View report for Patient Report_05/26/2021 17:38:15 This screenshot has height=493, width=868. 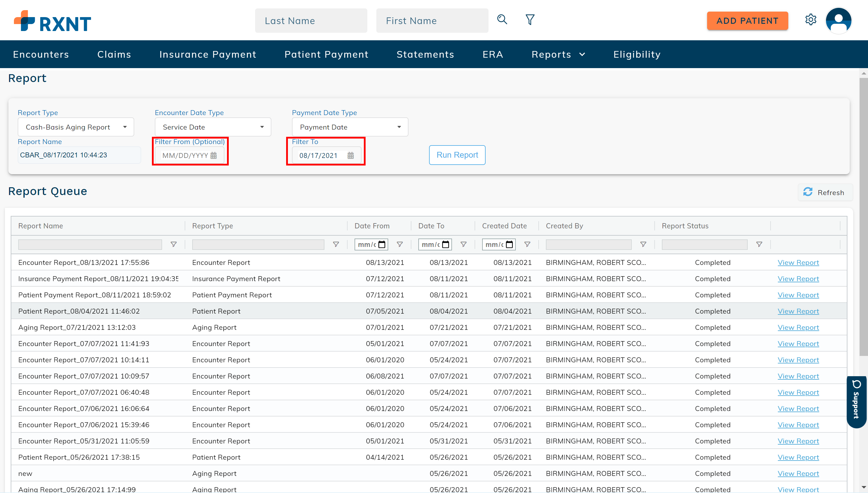(798, 457)
